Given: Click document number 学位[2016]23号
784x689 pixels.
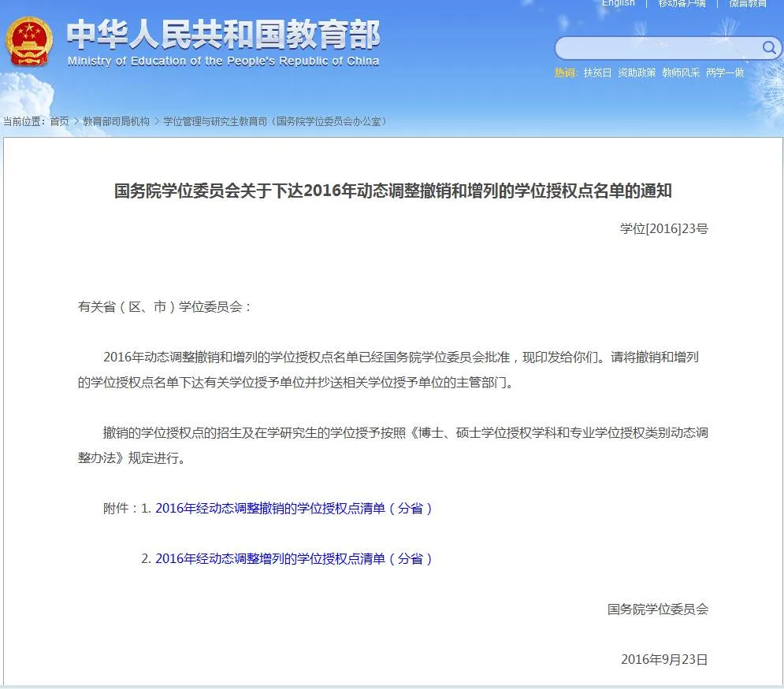Looking at the screenshot, I should [664, 229].
